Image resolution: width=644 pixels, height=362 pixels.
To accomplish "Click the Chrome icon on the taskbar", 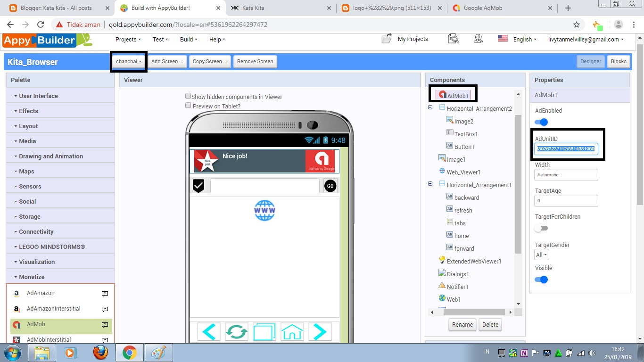I will (129, 352).
